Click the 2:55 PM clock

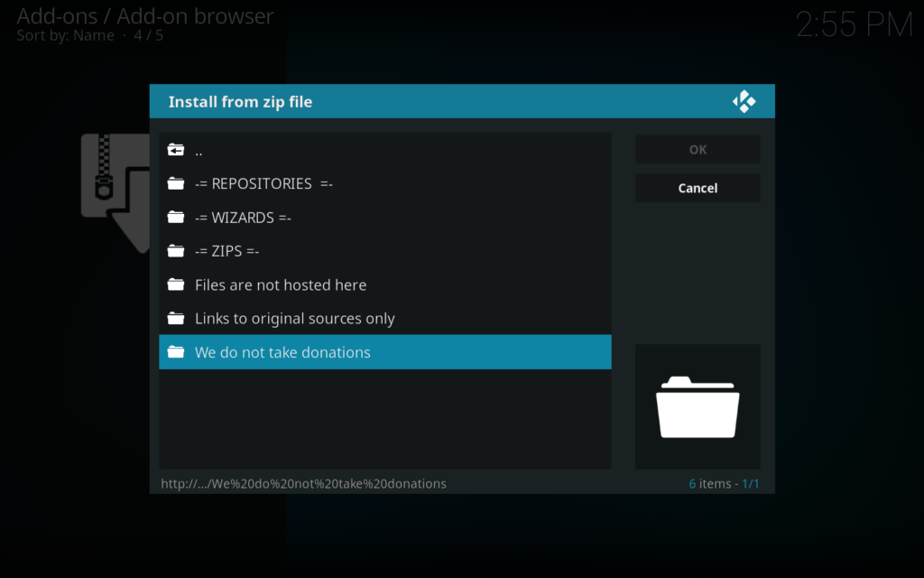854,24
